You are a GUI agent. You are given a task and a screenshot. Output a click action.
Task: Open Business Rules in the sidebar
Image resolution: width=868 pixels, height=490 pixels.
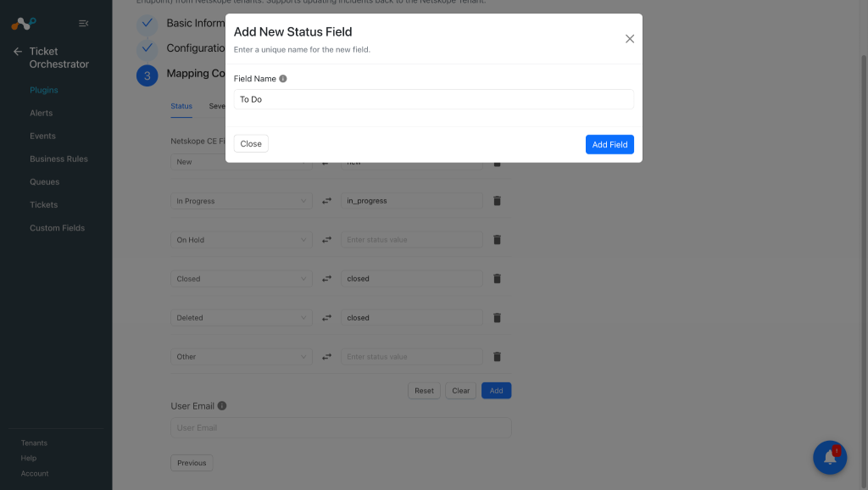[x=58, y=159]
